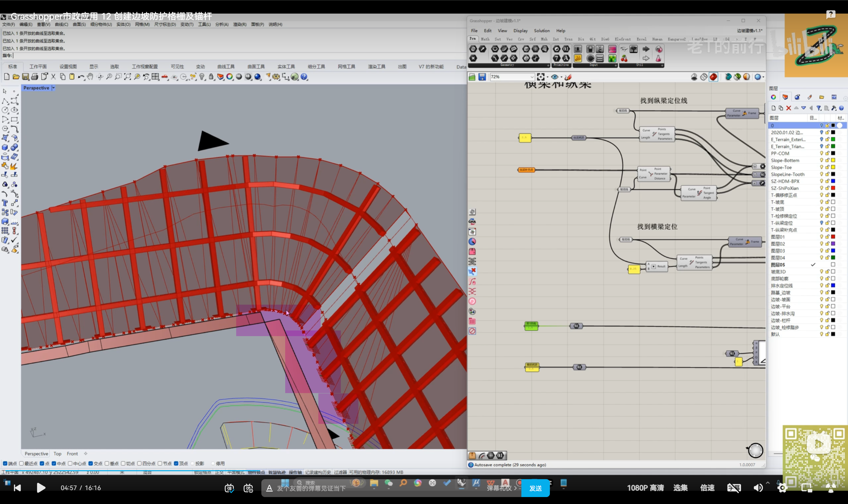Click the Lock objects padlock icon

(x=211, y=77)
